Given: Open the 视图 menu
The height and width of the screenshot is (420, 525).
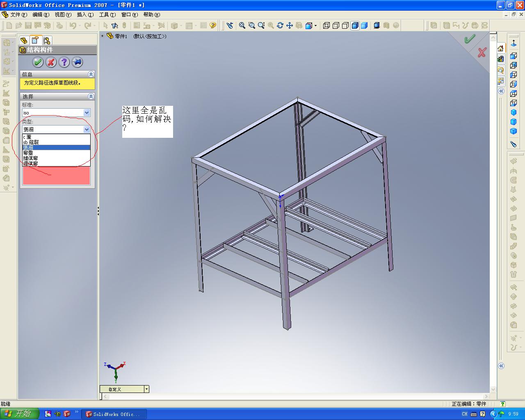Looking at the screenshot, I should (x=63, y=15).
